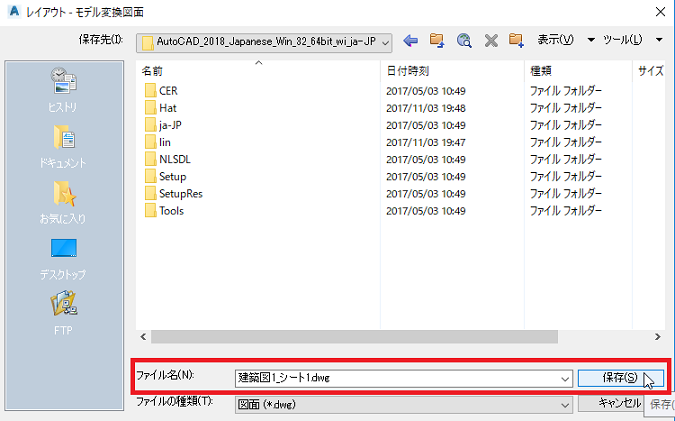Screen dimensions: 675x421
Task: Go to the デスクトップ sidebar location
Action: (63, 258)
